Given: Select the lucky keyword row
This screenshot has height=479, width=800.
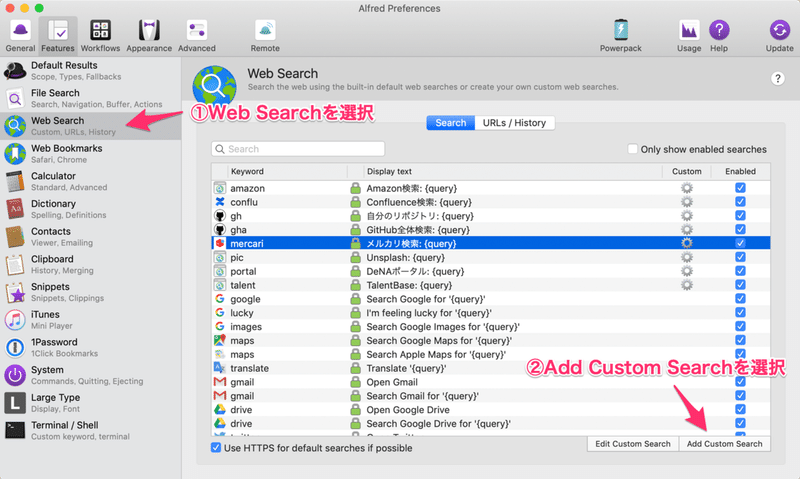Looking at the screenshot, I should (x=491, y=313).
